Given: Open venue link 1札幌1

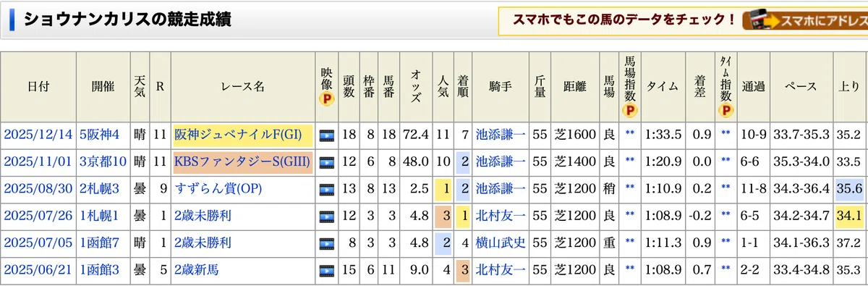Looking at the screenshot, I should coord(100,215).
